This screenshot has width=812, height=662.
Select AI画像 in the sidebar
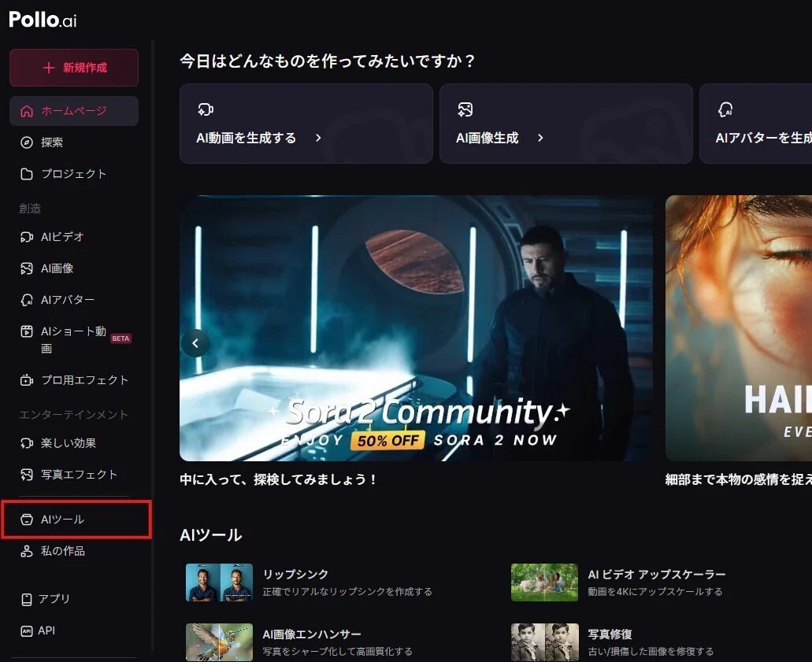(74, 268)
